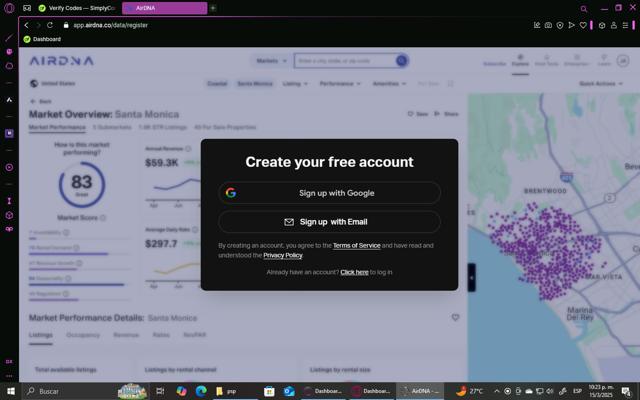
Task: Click the United States globe selector
Action: 53,84
